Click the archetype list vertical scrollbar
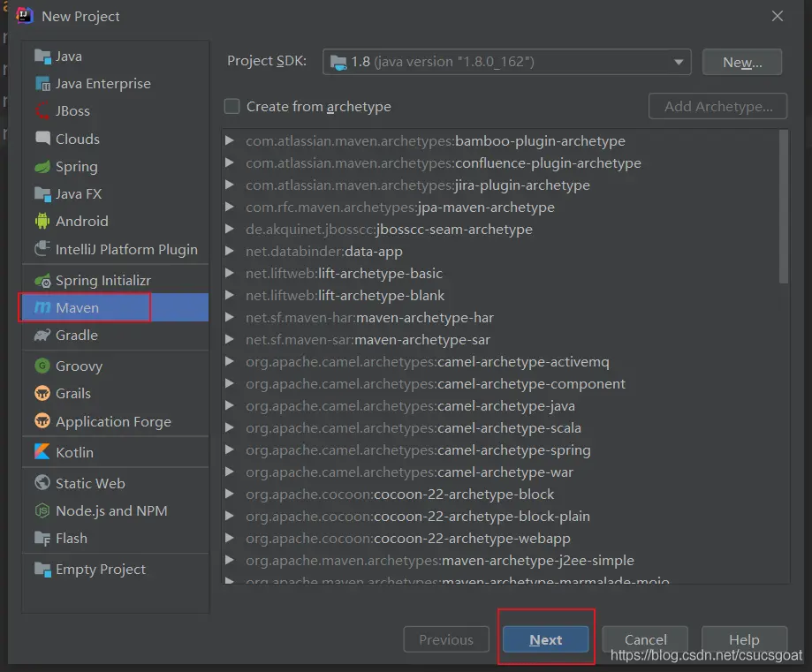The height and width of the screenshot is (672, 812). click(x=784, y=208)
